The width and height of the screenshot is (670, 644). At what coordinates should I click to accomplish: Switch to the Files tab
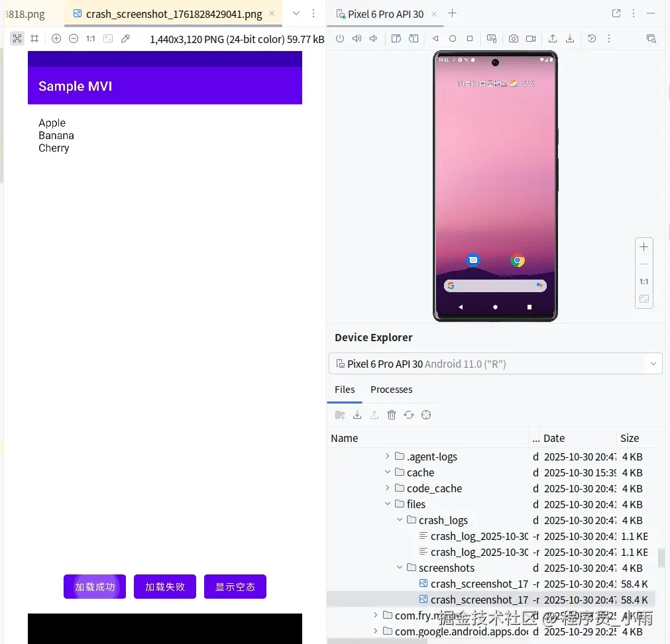[x=345, y=390]
